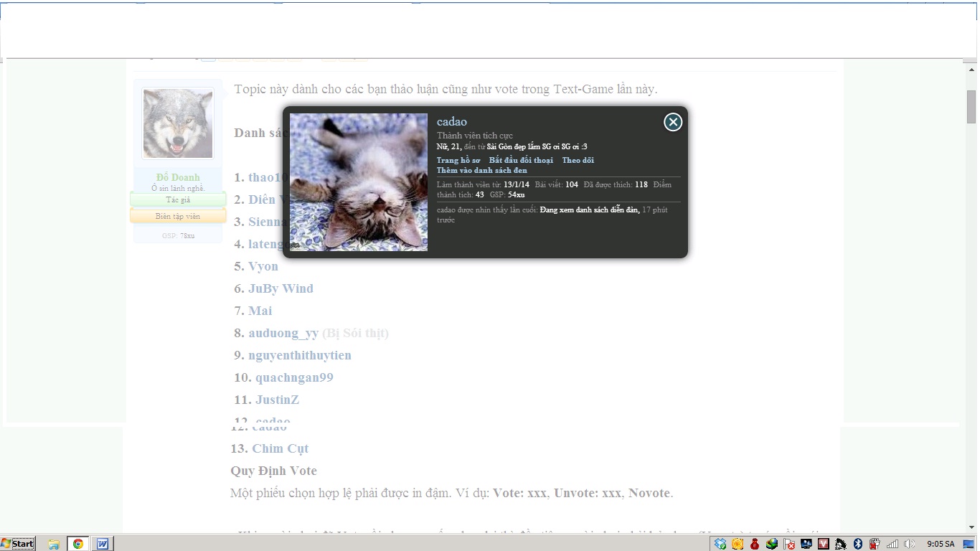Open red V tray icon
Screen dimensions: 980x551
[824, 544]
